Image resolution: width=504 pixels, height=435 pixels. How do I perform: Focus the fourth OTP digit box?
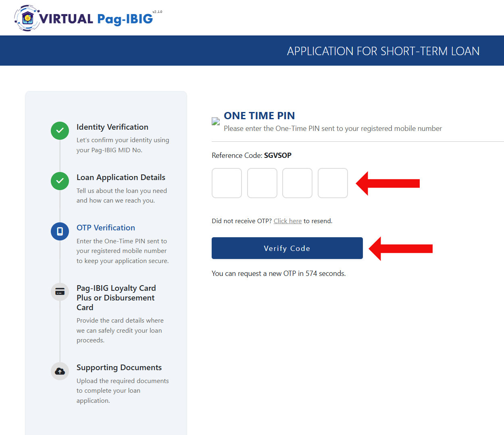tap(333, 183)
